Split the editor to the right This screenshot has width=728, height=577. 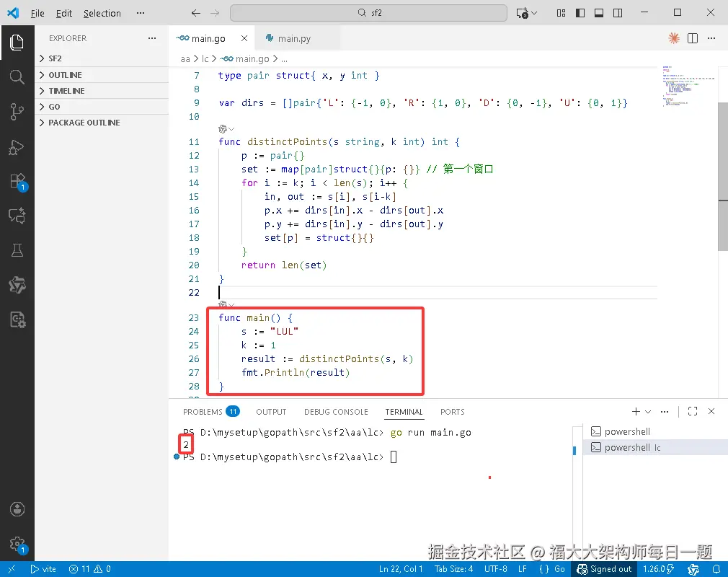pos(692,38)
